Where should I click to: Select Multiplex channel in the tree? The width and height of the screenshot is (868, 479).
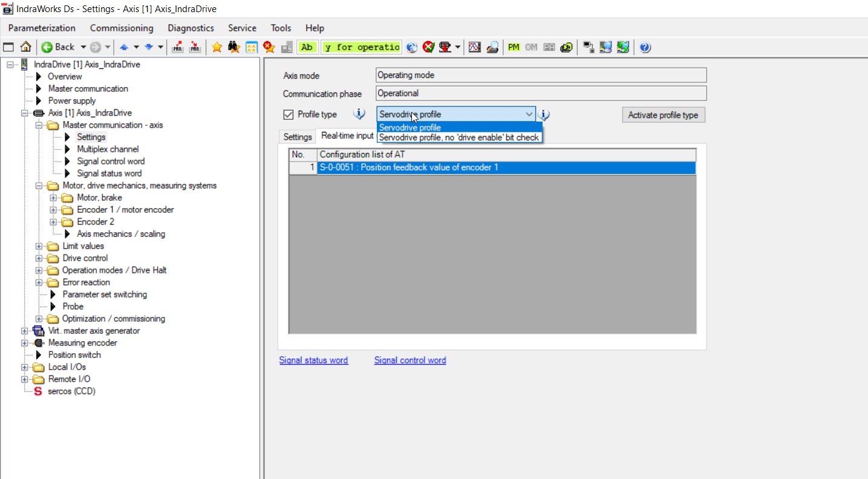(108, 149)
